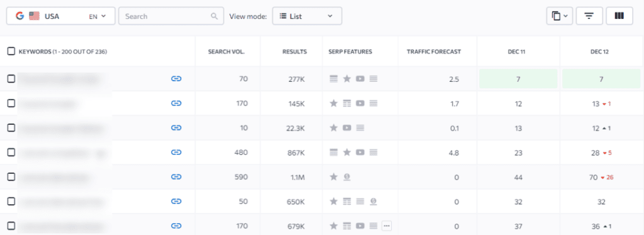Sort by the Traffic Forecast column header

coord(434,52)
